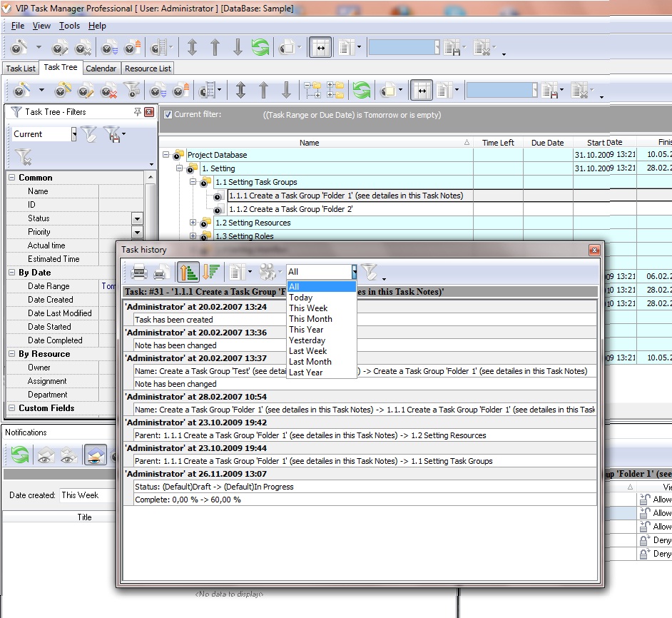Click green refresh icon in Notifications toolbar
Image resolution: width=672 pixels, height=618 pixels.
pyautogui.click(x=20, y=455)
